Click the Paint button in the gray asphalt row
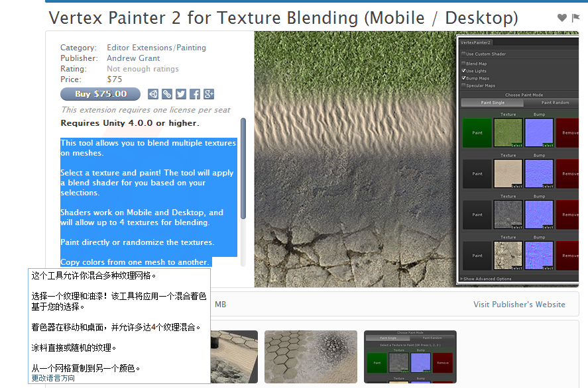 (477, 215)
